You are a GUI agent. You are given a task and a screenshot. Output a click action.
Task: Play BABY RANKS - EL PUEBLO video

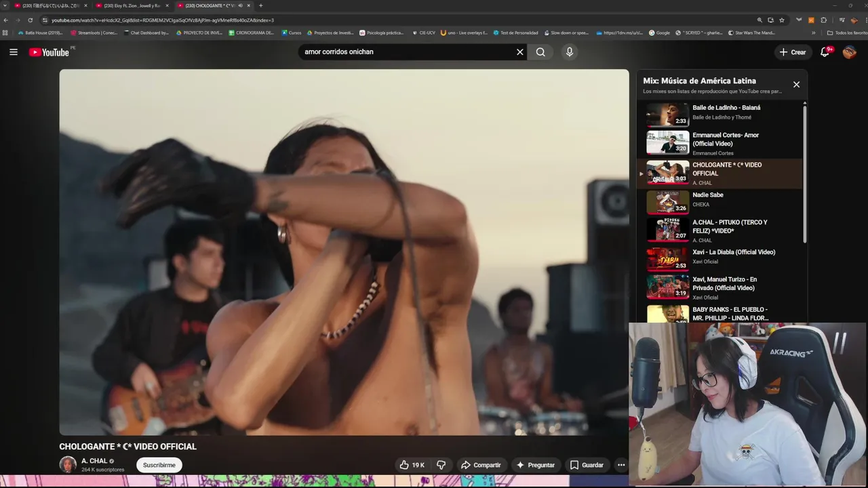tap(719, 314)
